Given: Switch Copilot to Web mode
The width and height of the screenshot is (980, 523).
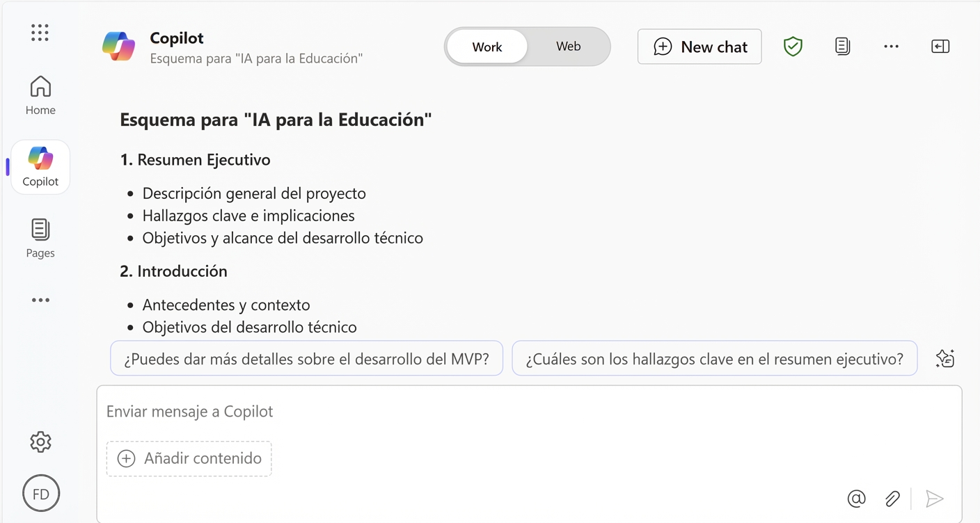Looking at the screenshot, I should pos(568,46).
